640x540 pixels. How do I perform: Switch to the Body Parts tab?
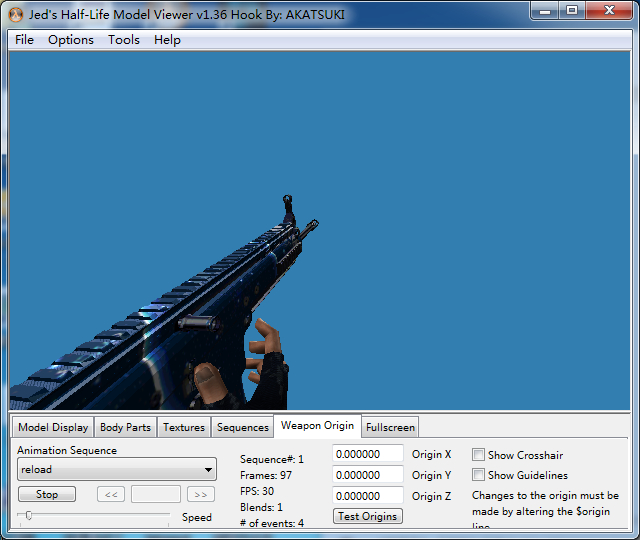point(125,427)
